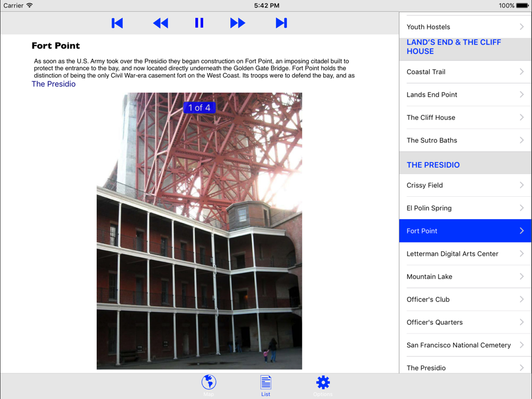Skip to the first item with the skip-back icon

[117, 23]
